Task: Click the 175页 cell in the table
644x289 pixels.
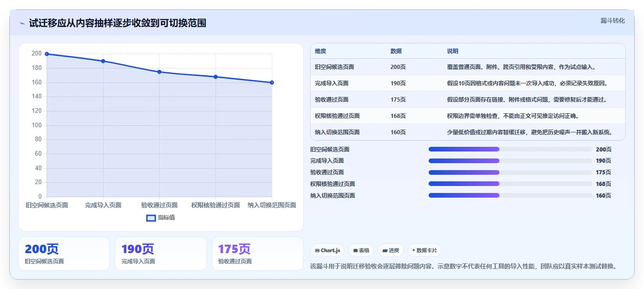Action: (x=398, y=100)
